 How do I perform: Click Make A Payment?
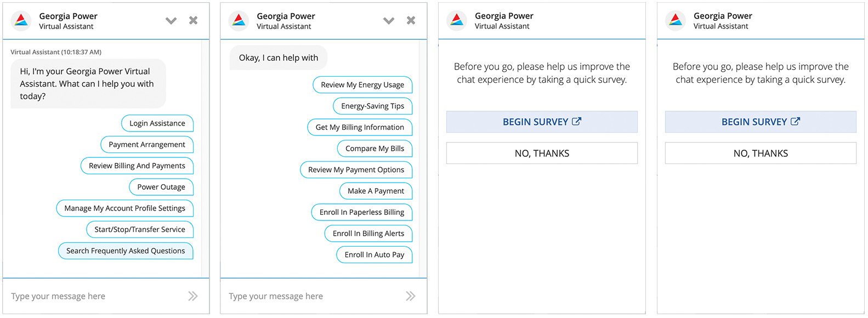[376, 191]
